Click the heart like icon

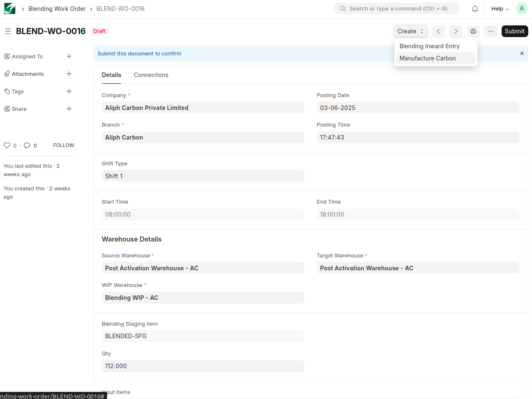[7, 145]
